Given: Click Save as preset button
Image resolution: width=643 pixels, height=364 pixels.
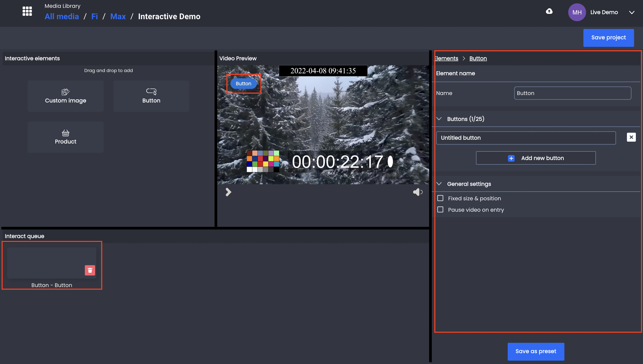Looking at the screenshot, I should [x=536, y=351].
